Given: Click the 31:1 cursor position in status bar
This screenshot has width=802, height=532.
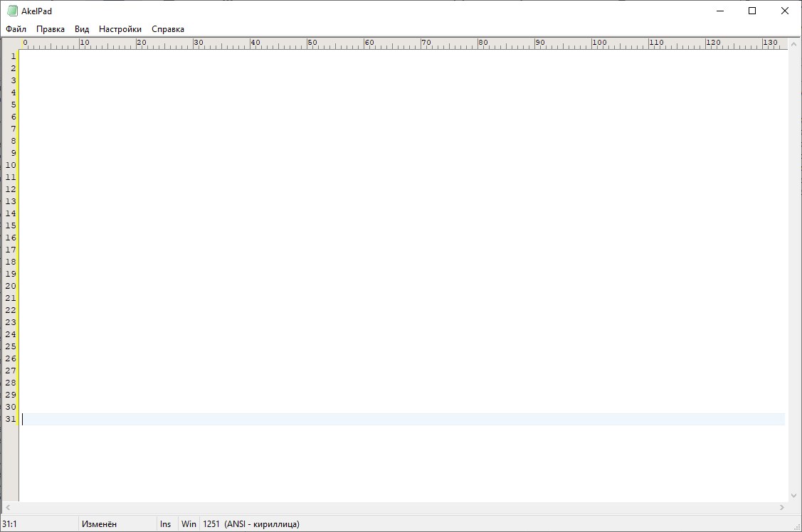Looking at the screenshot, I should tap(10, 524).
